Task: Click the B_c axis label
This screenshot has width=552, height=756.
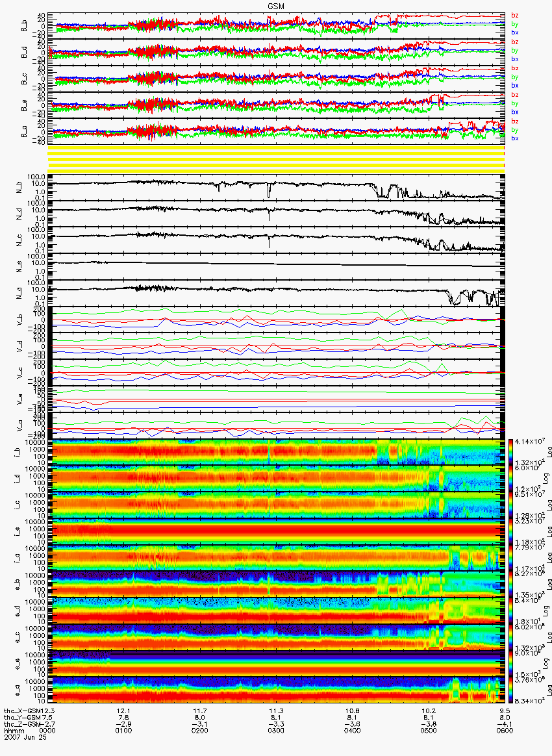Action: pos(23,79)
